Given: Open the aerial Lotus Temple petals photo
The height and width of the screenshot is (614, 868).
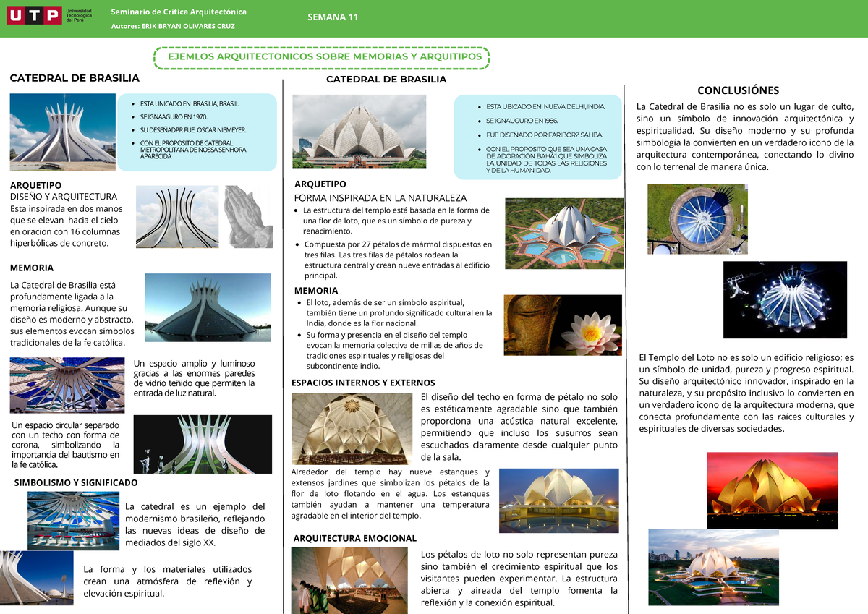Looking at the screenshot, I should [563, 233].
